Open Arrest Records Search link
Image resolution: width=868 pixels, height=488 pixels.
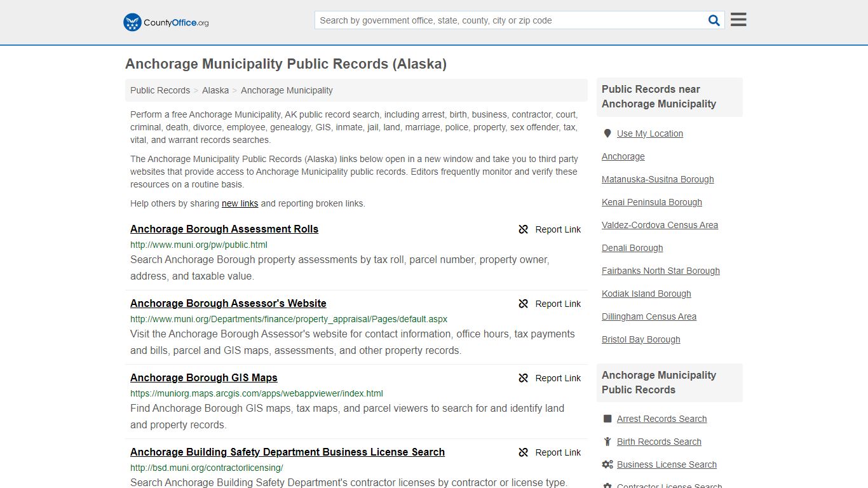pos(661,419)
